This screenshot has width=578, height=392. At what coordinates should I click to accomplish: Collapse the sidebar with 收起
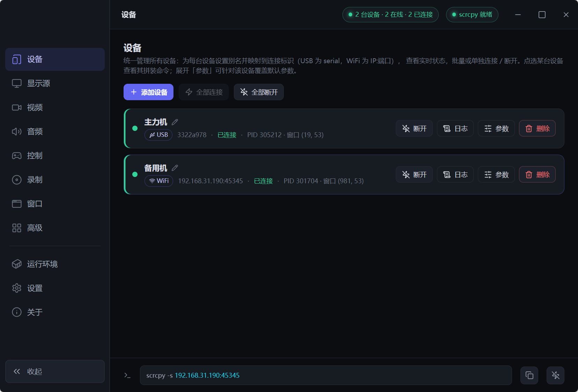(x=55, y=371)
